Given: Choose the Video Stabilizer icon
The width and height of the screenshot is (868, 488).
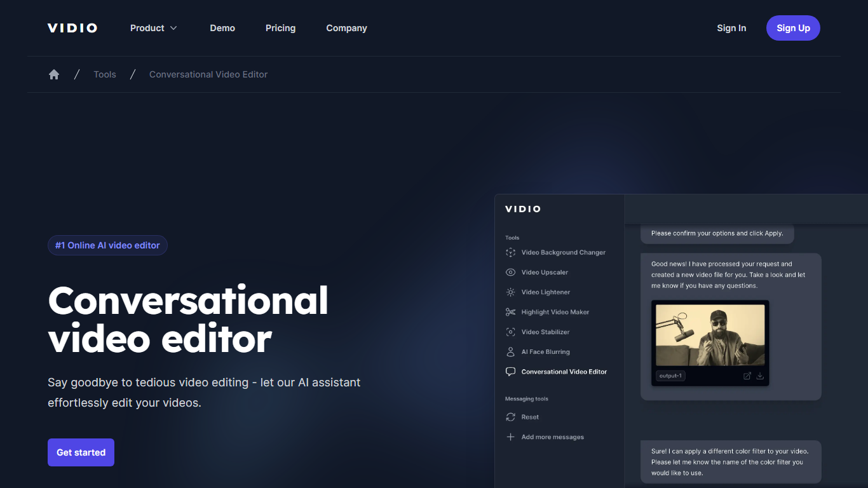Looking at the screenshot, I should (510, 332).
